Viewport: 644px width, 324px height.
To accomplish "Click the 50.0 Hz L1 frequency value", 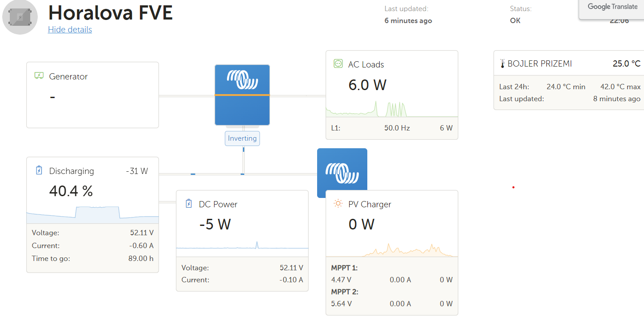I will click(x=397, y=128).
